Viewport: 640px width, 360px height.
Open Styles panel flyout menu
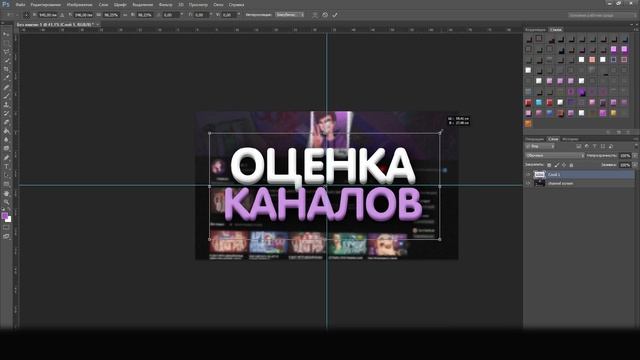(x=636, y=29)
